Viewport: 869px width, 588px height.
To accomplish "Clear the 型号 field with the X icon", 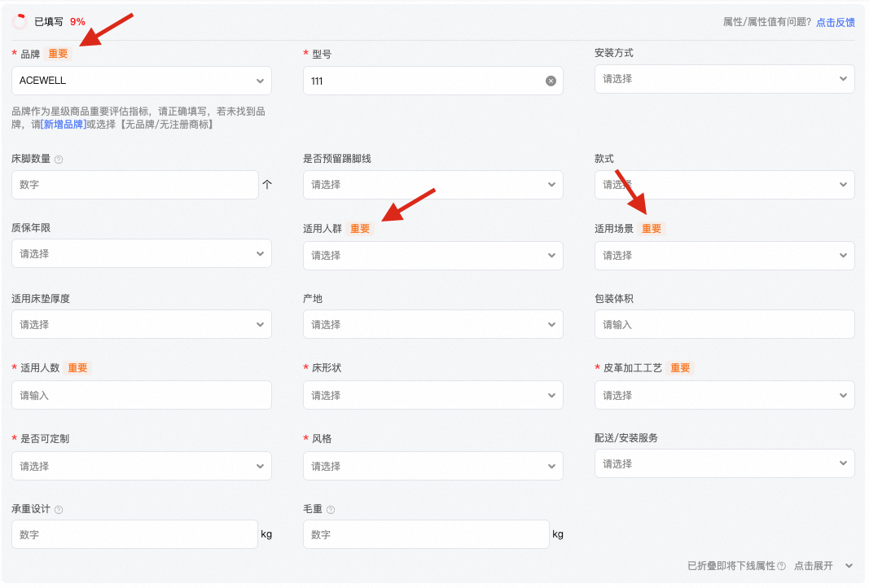I will click(551, 81).
